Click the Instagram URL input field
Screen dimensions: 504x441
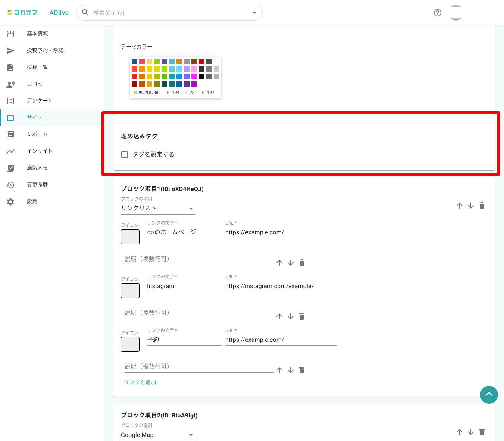tap(281, 286)
